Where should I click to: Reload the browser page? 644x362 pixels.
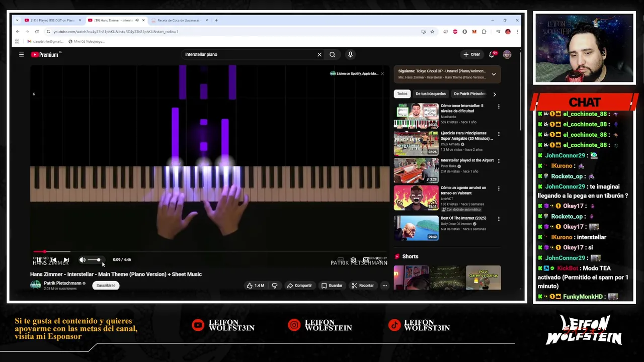[37, 32]
